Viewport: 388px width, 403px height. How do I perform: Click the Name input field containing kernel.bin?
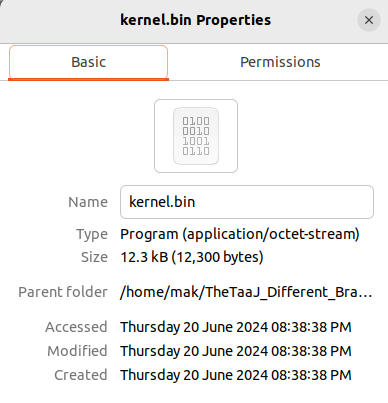coord(247,202)
